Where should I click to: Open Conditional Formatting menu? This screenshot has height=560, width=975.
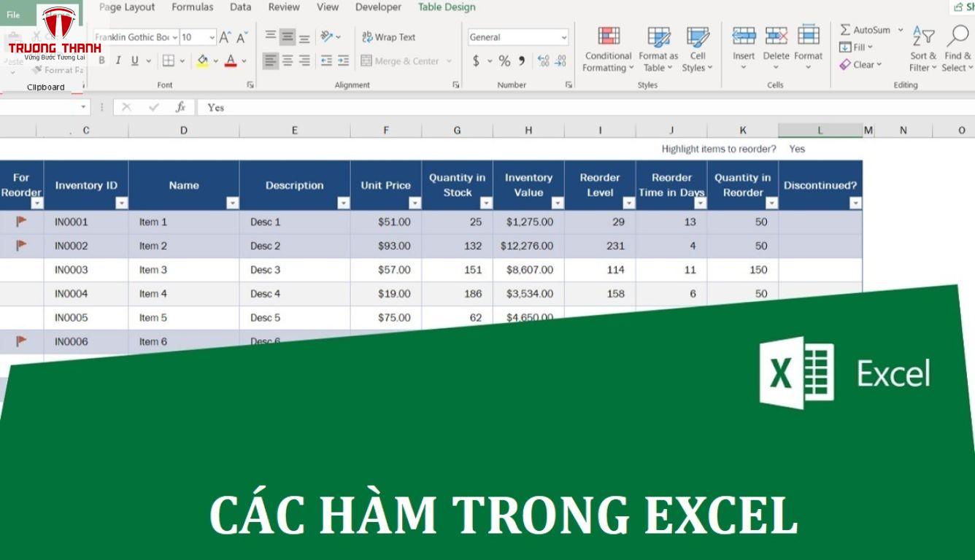pos(608,50)
